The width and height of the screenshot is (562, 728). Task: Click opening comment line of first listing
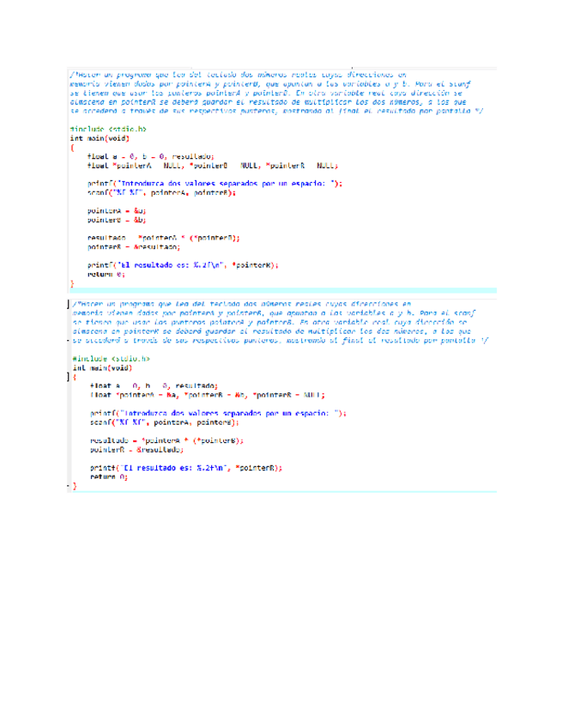pos(238,75)
